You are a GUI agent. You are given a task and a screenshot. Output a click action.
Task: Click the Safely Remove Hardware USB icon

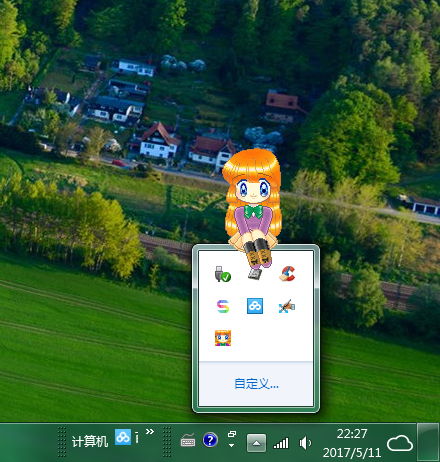pos(223,274)
